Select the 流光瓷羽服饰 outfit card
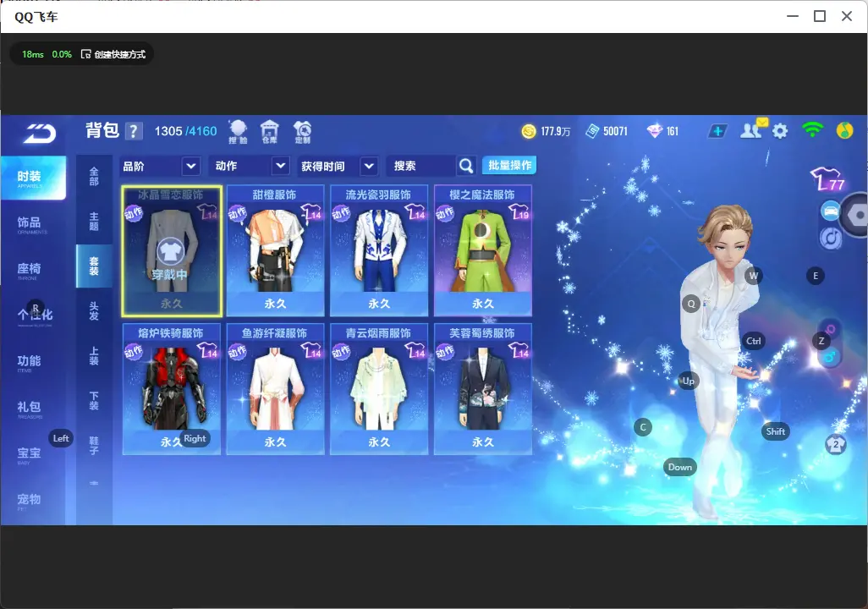The height and width of the screenshot is (609, 868). point(379,251)
